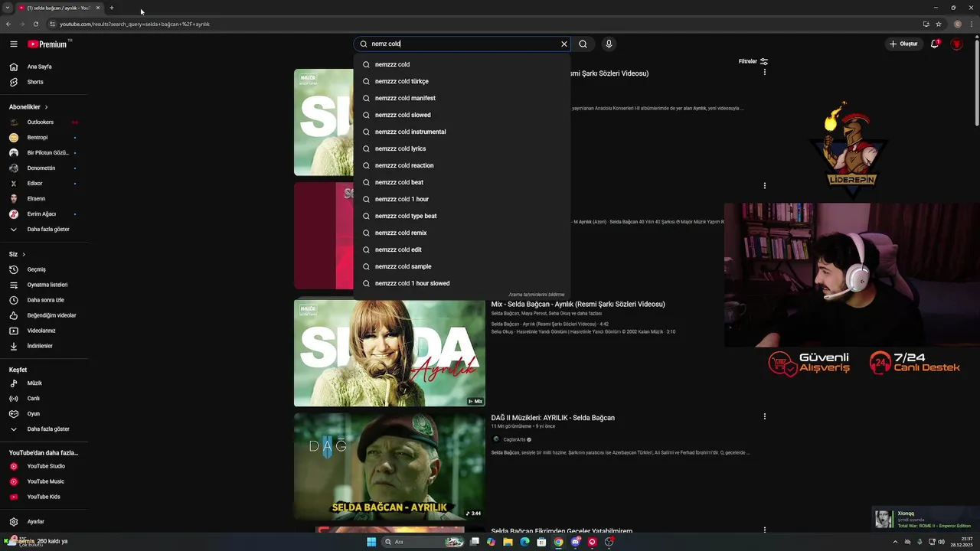Screen dimensions: 980x551
Task: Run the search with the magnifier button
Action: (583, 44)
